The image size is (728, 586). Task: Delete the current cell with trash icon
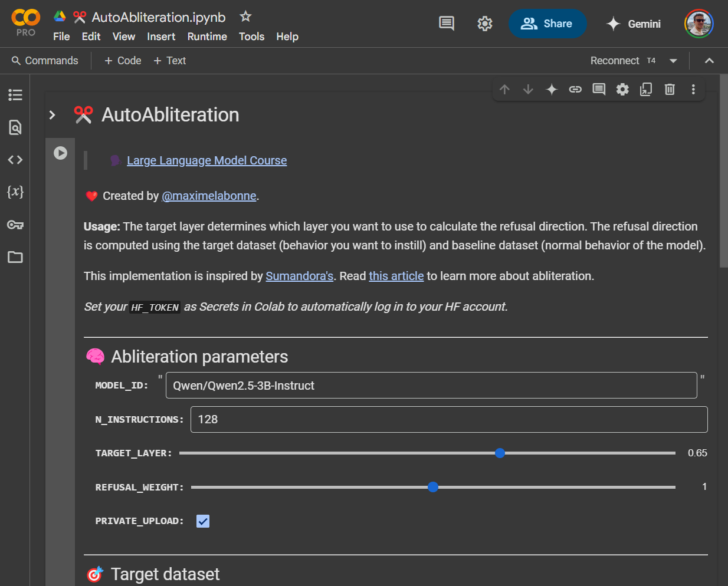pos(670,89)
